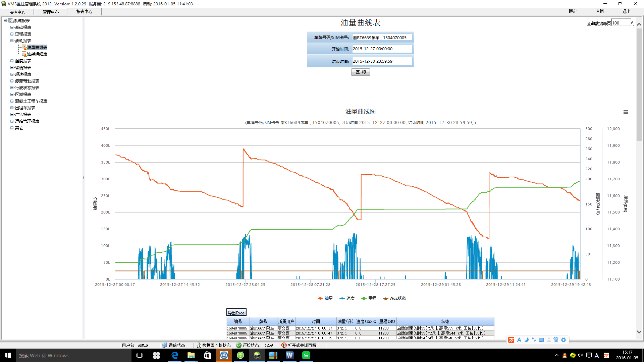Click the 打开或关闭声音 sound icon
Viewport: 644px width, 362px height.
click(284, 345)
